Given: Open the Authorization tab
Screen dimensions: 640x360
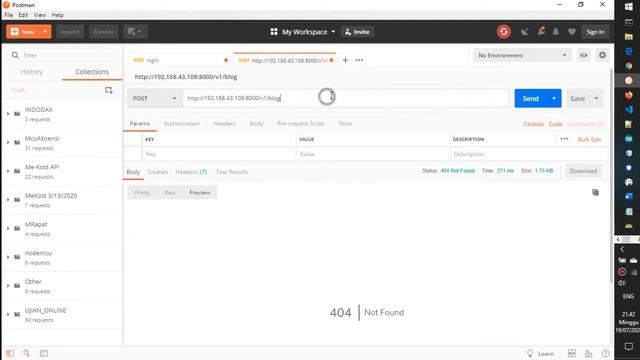Looking at the screenshot, I should pos(181,123).
